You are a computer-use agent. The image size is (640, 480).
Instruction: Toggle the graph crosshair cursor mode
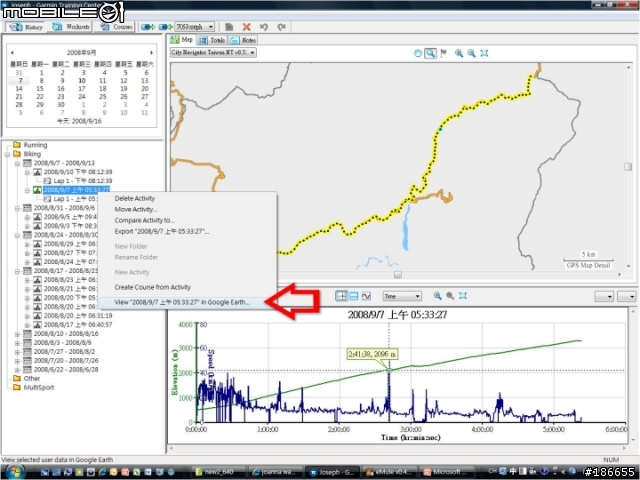click(x=341, y=296)
